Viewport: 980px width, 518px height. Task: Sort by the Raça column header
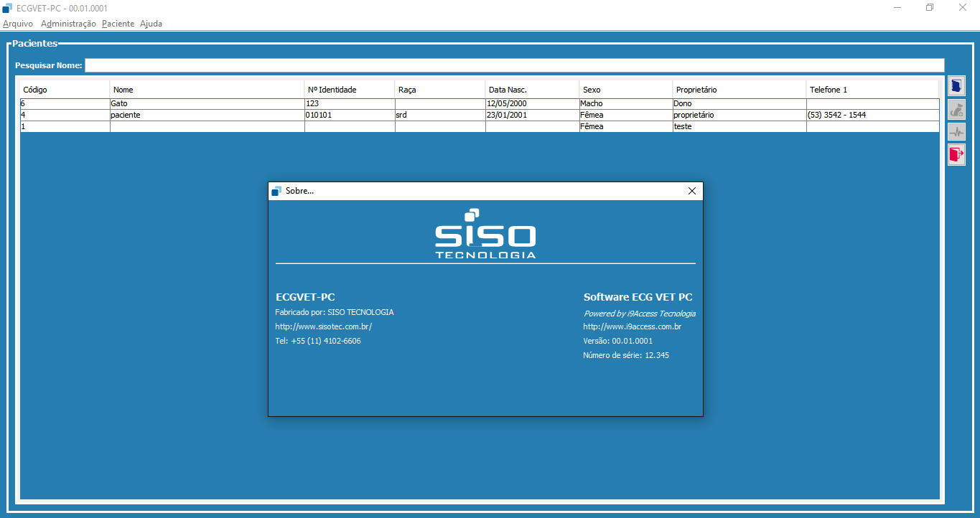440,90
